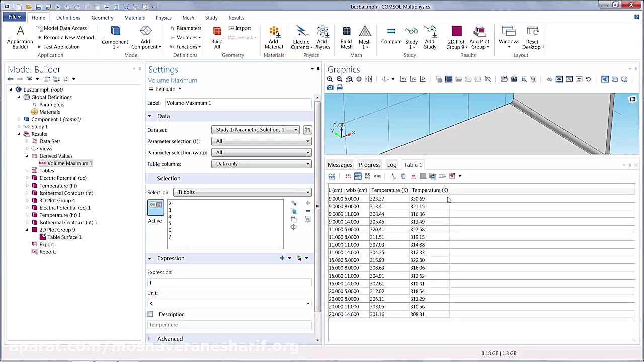The height and width of the screenshot is (362, 644).
Task: Select Table Surface 1 in tree
Action: [64, 237]
